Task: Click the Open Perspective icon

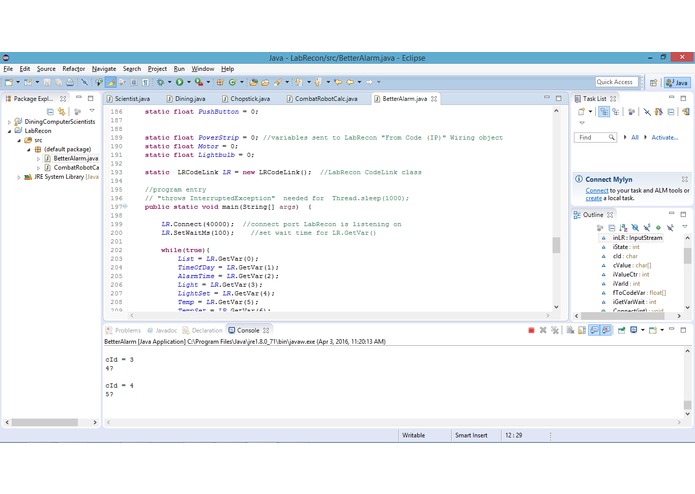Action: point(653,82)
